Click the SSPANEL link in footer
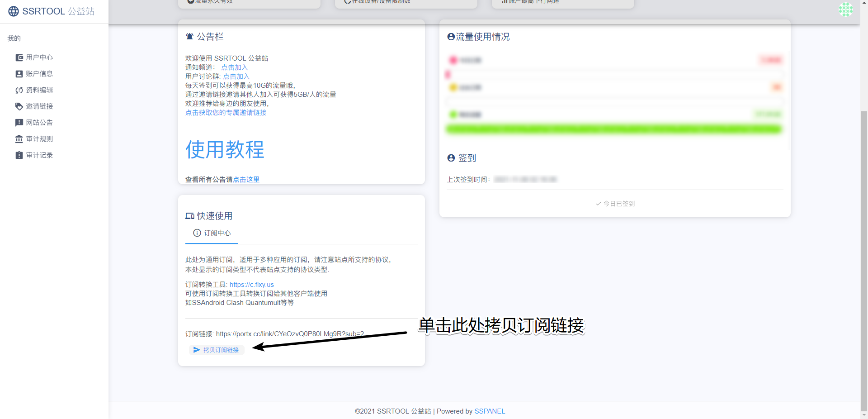This screenshot has width=868, height=419. click(489, 411)
